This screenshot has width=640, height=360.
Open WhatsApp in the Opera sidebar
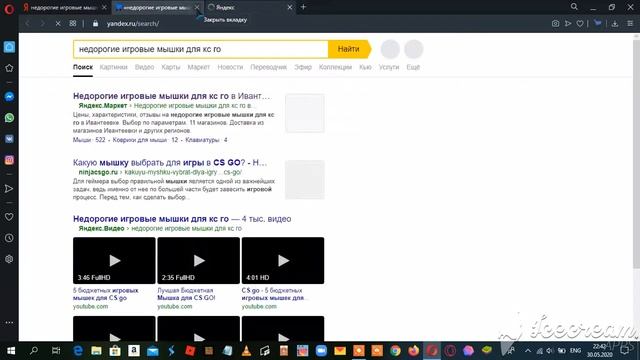point(9,118)
